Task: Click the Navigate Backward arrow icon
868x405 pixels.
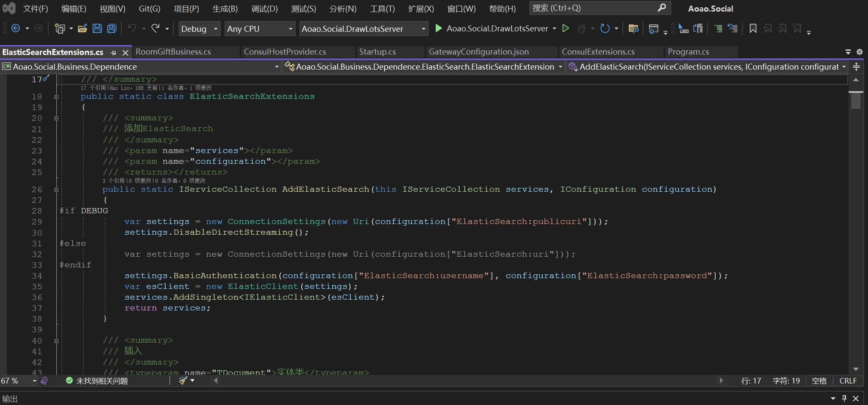Action: pos(15,28)
